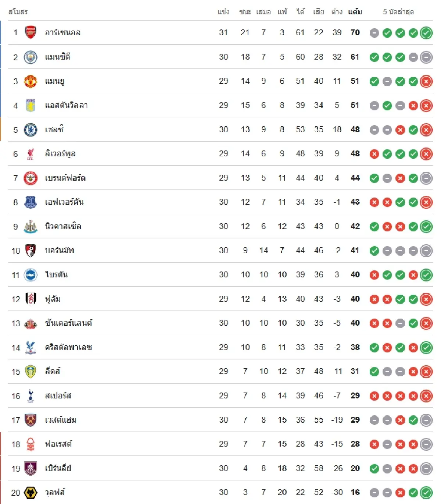The height and width of the screenshot is (504, 441).
Task: Open the คริสตัลพาเลซ team link
Action: (68, 347)
